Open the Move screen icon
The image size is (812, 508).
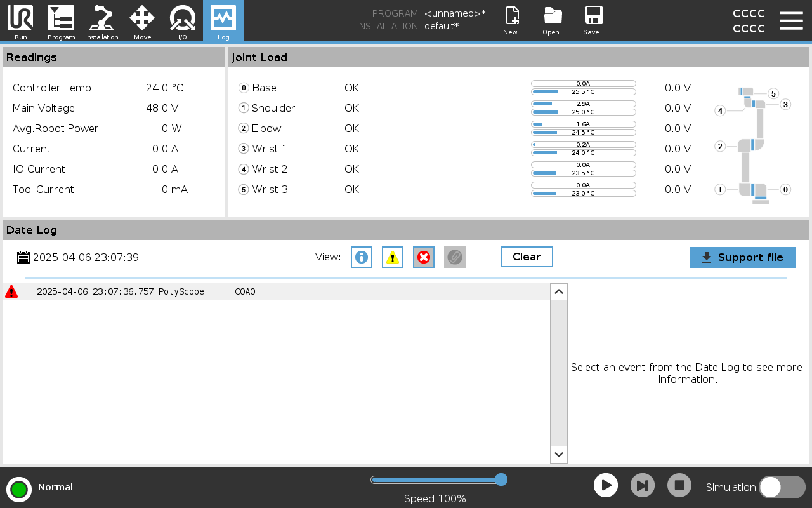click(142, 21)
